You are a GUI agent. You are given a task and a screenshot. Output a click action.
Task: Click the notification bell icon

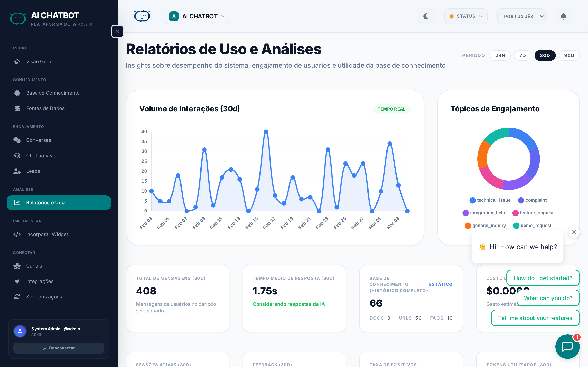564,16
